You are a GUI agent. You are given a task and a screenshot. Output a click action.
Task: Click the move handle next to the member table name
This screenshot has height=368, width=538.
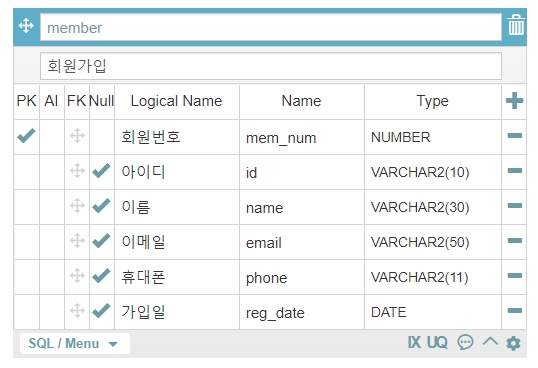[26, 26]
